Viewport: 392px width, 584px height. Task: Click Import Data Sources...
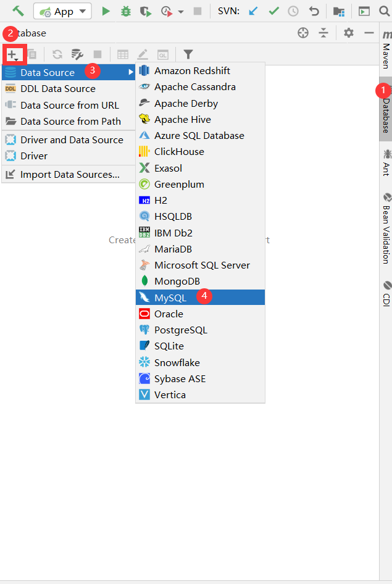pos(69,174)
